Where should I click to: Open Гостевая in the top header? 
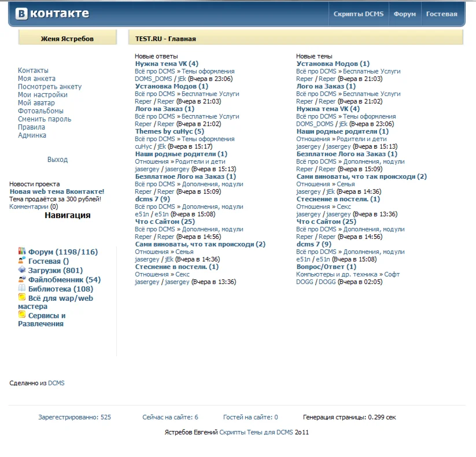tap(441, 14)
